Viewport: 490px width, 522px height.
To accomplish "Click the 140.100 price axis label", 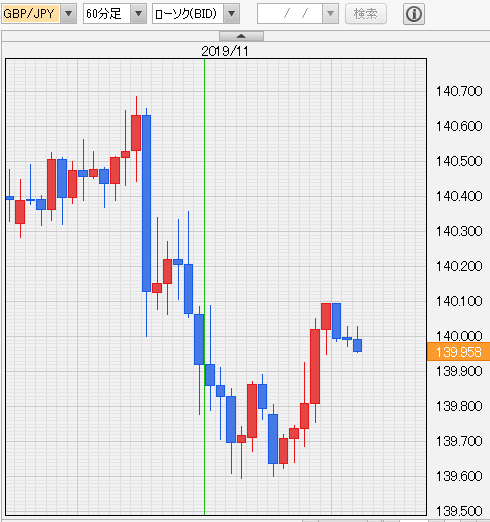I will (459, 301).
